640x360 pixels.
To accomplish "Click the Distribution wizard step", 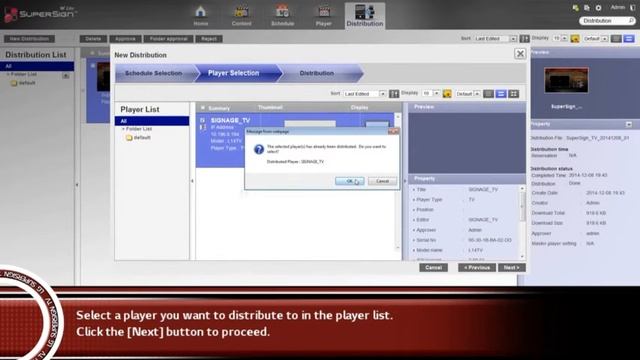I will [x=317, y=73].
